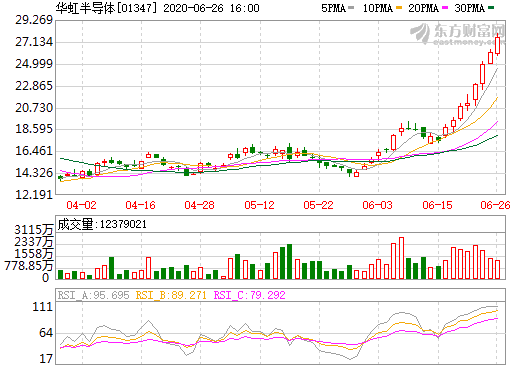The height and width of the screenshot is (365, 520).
Task: Click the 64 RSI axis label
Action: (46, 333)
